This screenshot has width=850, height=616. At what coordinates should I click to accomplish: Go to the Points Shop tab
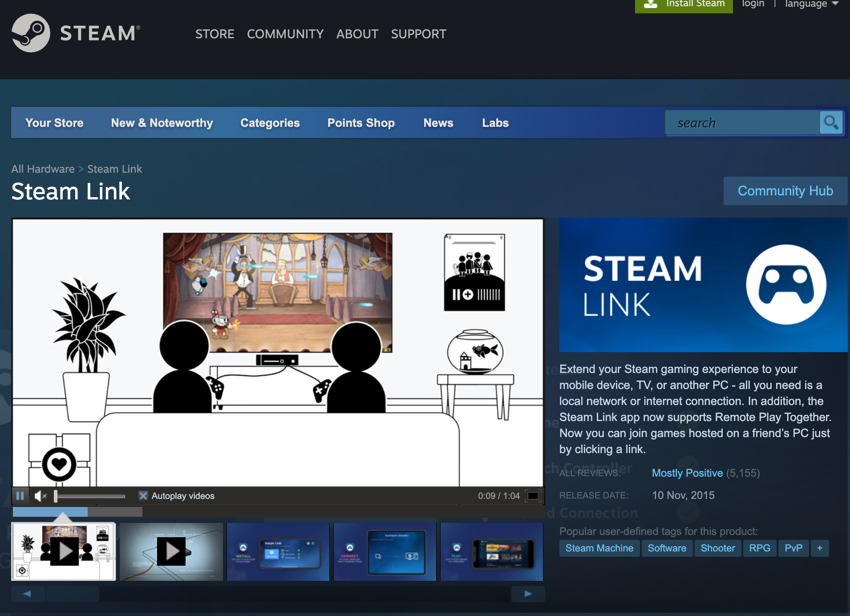pos(361,123)
